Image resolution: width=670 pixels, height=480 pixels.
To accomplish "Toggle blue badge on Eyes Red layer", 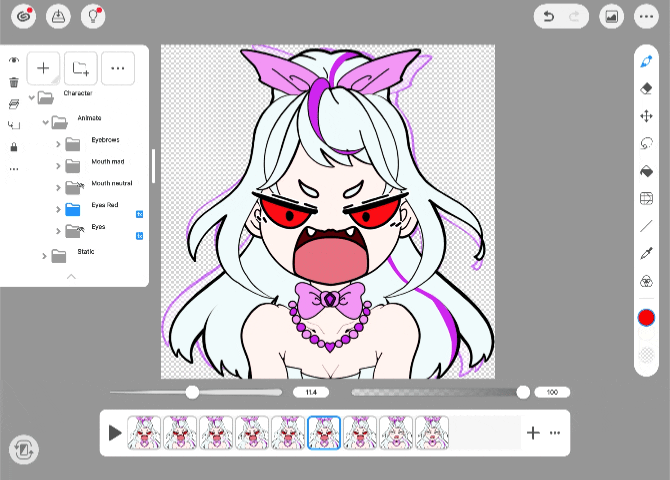I will pos(139,214).
